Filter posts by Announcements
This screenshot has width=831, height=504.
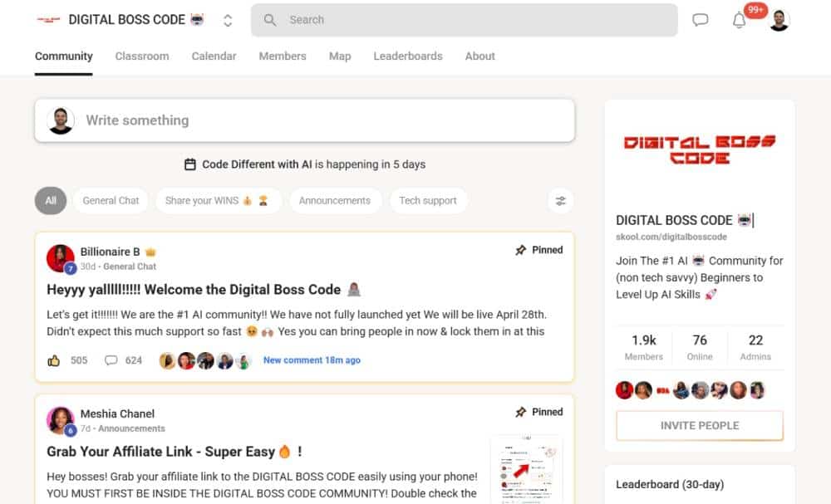pyautogui.click(x=334, y=201)
